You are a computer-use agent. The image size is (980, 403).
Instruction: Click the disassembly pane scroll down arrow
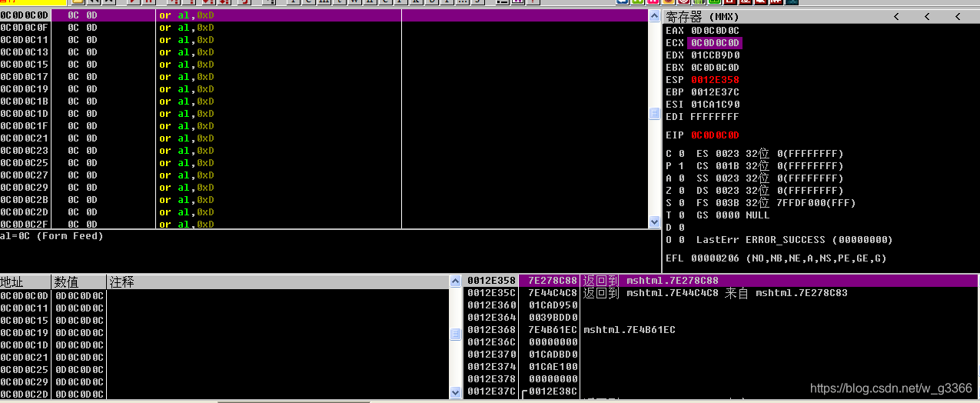655,222
